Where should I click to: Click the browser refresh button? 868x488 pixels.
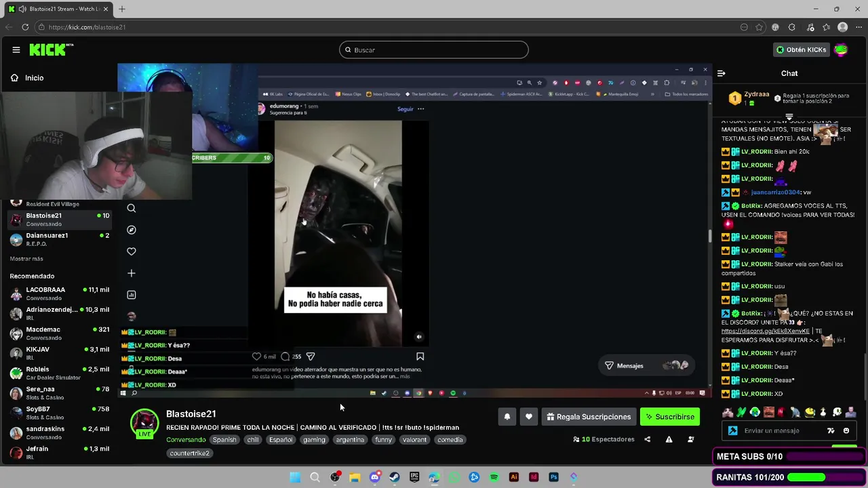25,27
